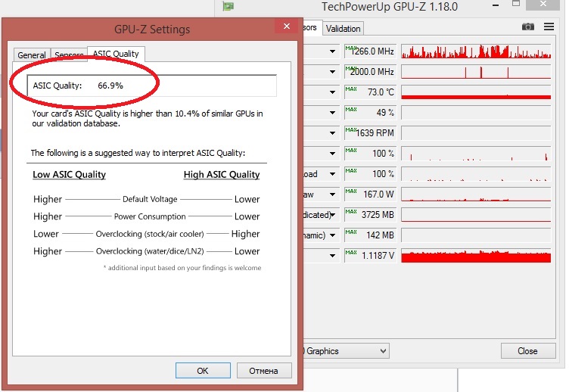Select the ASIC Quality tab
Screen dimensions: 569x392
(116, 54)
